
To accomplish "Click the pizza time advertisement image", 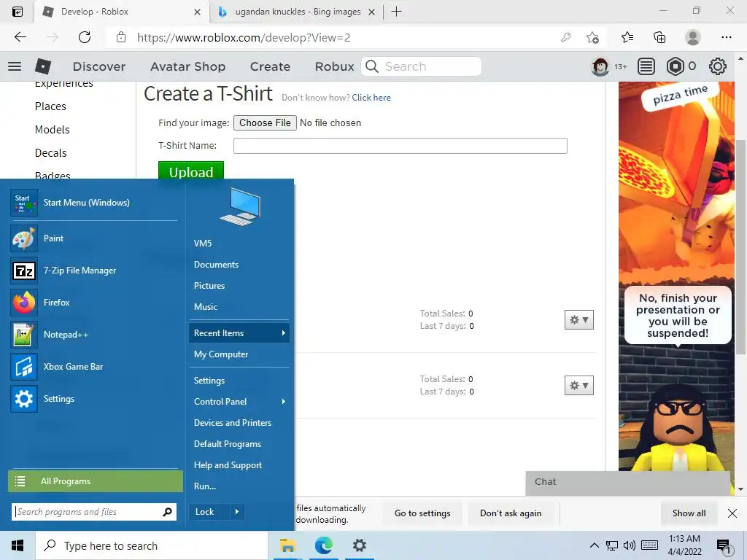I will click(x=676, y=276).
